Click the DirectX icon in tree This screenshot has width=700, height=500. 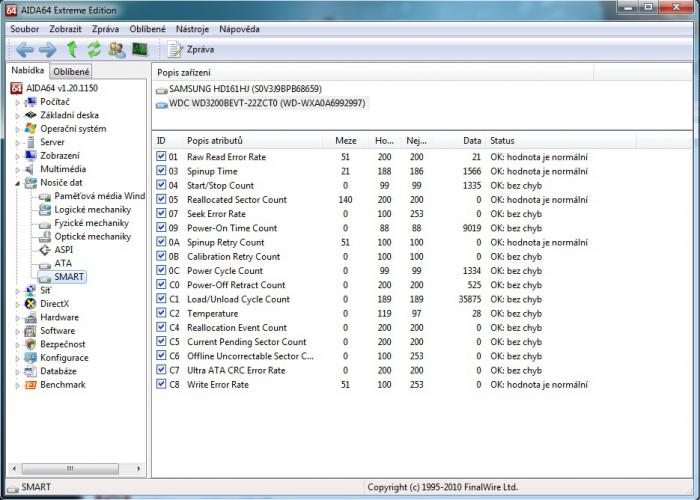(x=30, y=304)
